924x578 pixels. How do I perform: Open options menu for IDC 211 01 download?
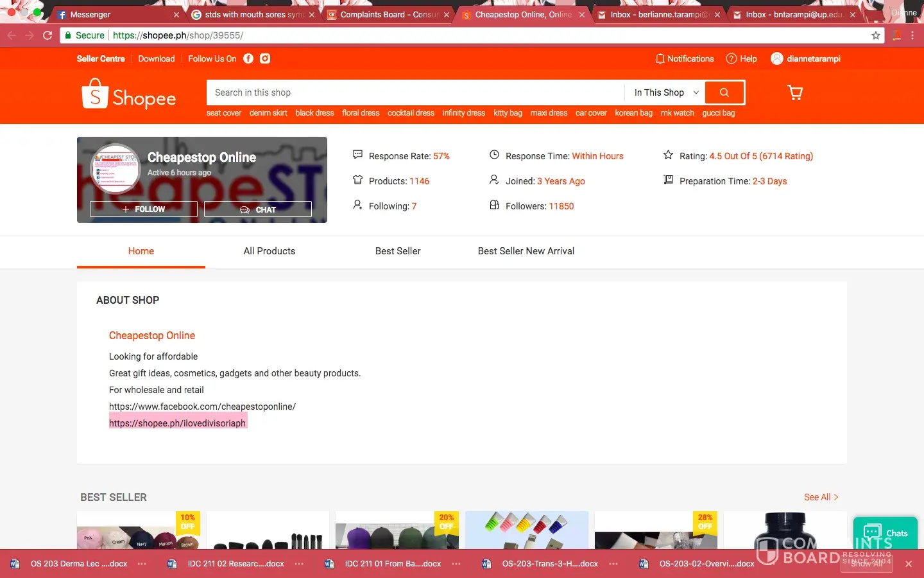tap(456, 564)
